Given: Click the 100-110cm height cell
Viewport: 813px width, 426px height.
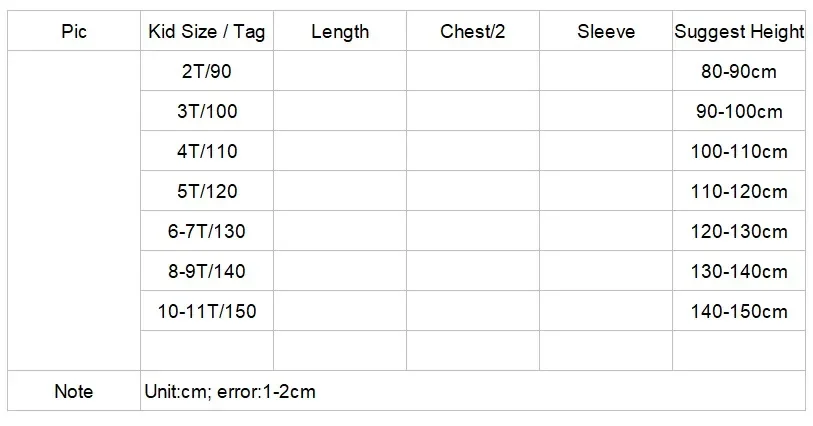Looking at the screenshot, I should click(739, 152).
